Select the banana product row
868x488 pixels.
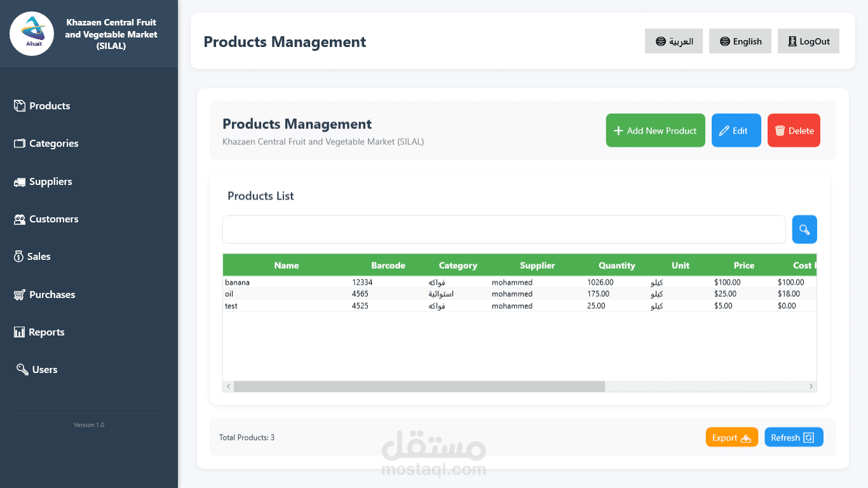(x=519, y=282)
